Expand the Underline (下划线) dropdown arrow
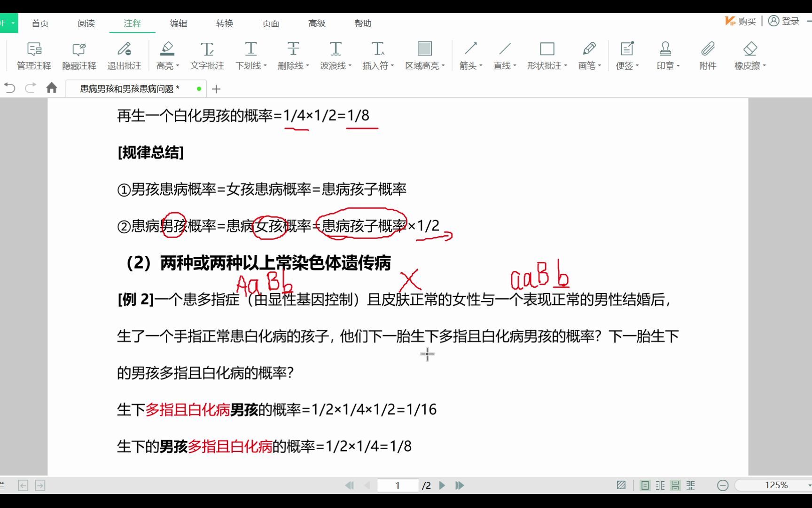 click(x=265, y=66)
